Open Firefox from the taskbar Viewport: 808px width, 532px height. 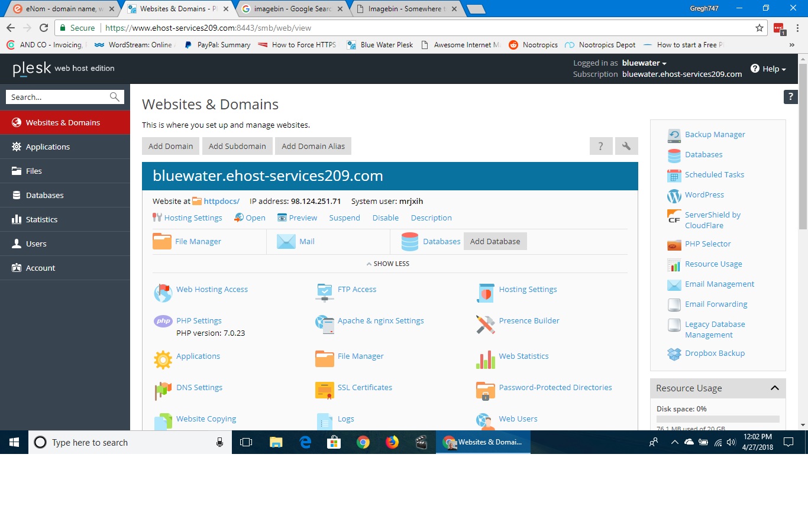click(392, 442)
